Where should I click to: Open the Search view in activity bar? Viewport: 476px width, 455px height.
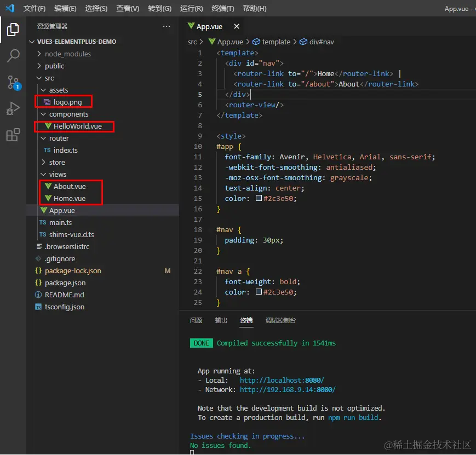click(x=13, y=56)
